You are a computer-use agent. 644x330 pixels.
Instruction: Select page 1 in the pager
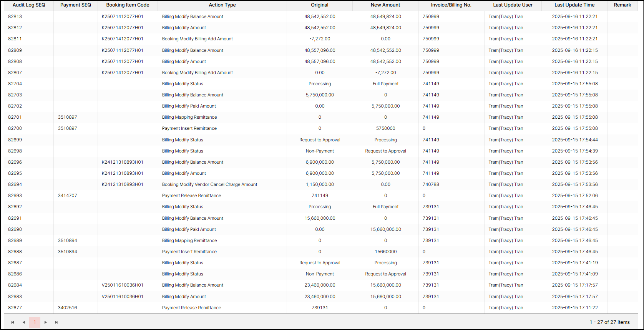click(35, 322)
